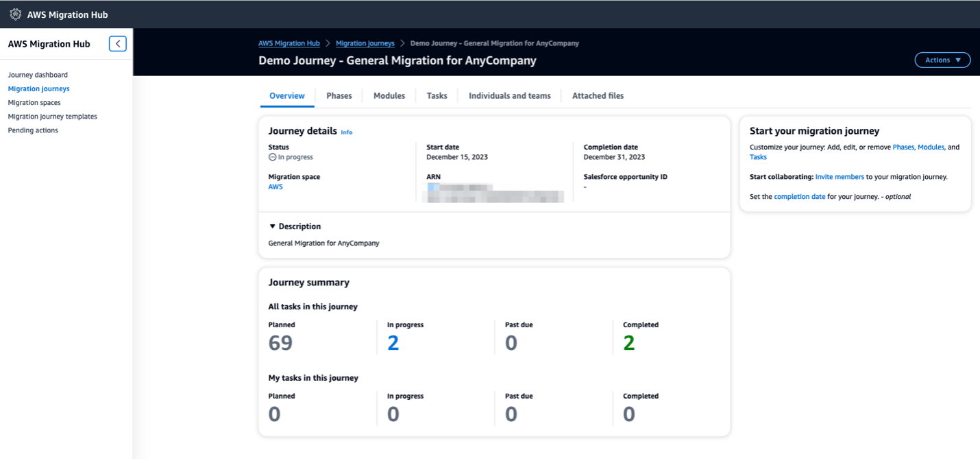
Task: Switch to the Phases tab
Action: click(339, 96)
